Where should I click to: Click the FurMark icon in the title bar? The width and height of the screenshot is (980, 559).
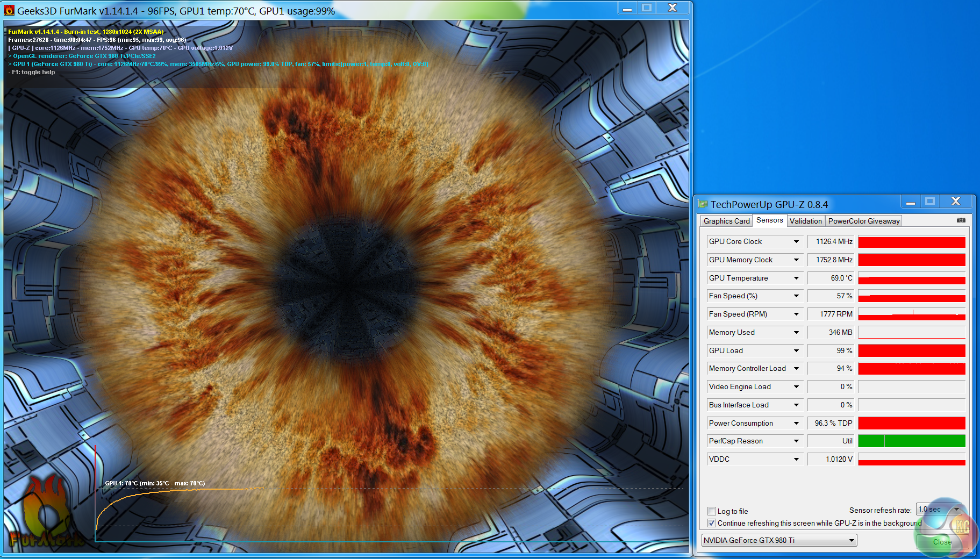9,10
